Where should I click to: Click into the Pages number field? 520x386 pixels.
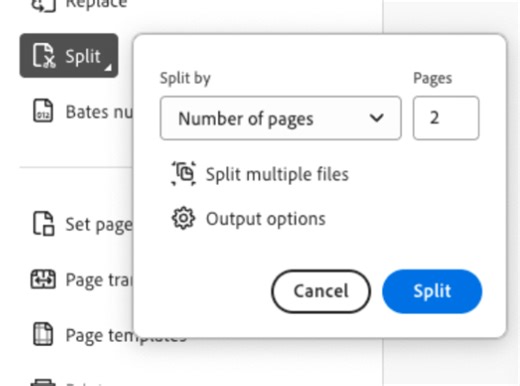(x=446, y=118)
